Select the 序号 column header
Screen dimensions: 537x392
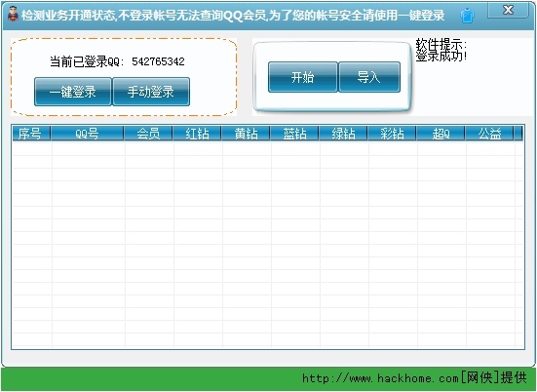click(x=31, y=134)
